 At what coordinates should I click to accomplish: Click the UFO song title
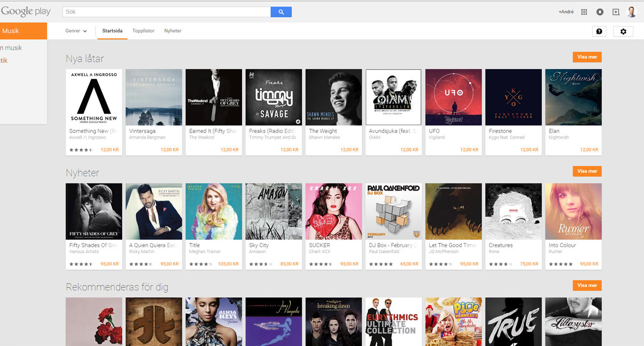coord(434,131)
